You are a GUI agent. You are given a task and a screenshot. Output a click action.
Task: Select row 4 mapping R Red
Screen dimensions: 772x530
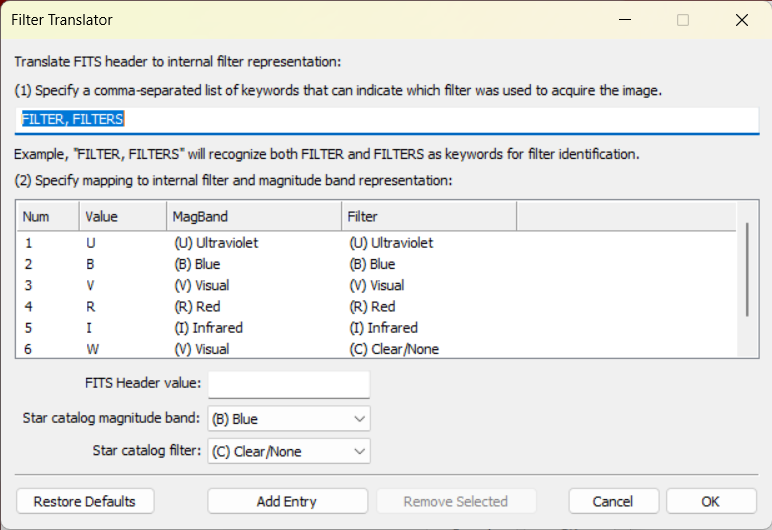[377, 306]
